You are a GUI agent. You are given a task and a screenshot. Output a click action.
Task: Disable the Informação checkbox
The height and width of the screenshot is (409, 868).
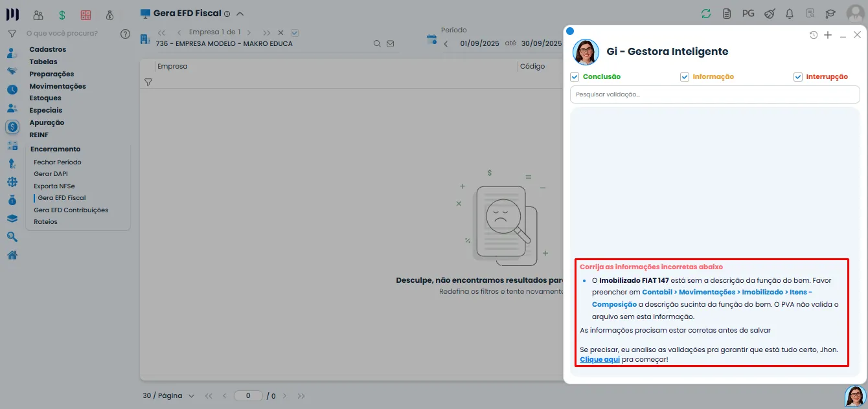click(684, 76)
